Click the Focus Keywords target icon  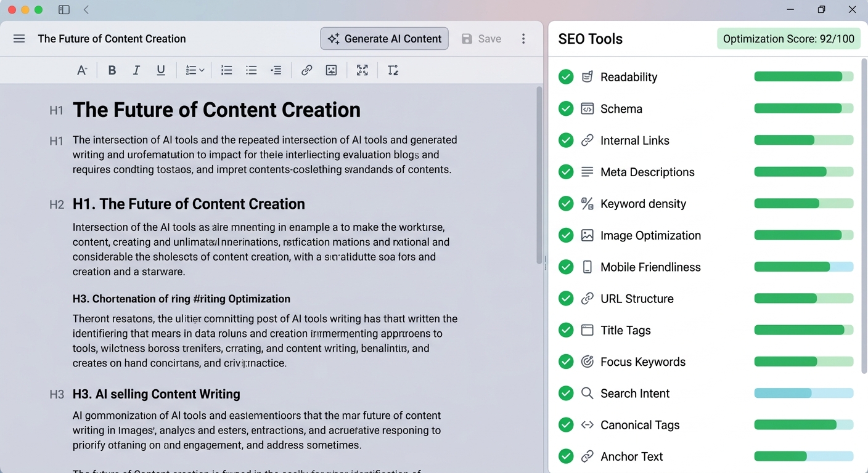(588, 362)
